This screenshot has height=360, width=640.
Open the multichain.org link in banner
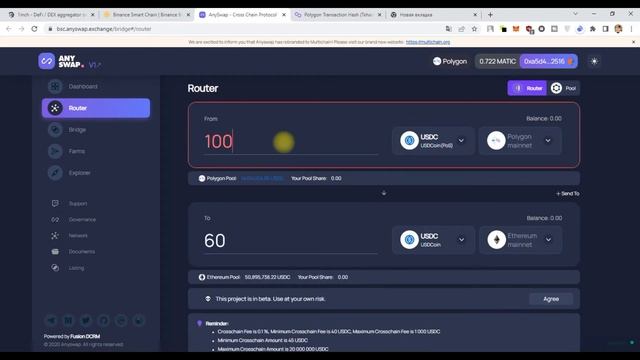point(428,42)
